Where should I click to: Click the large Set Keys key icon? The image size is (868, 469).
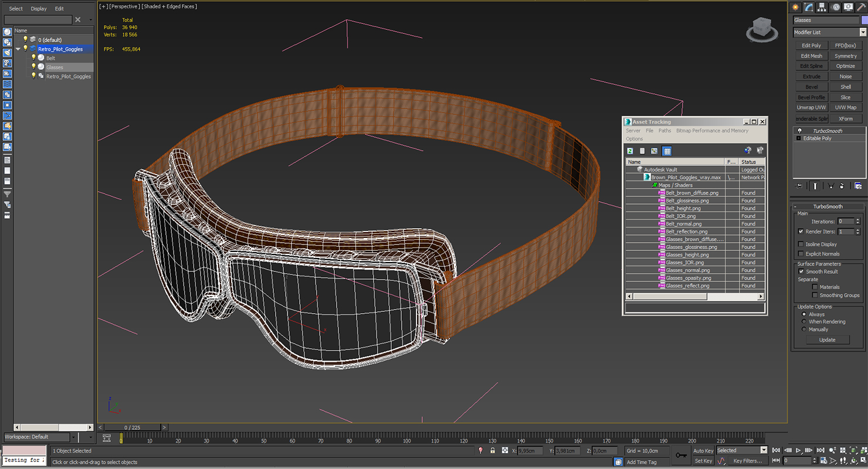(681, 455)
